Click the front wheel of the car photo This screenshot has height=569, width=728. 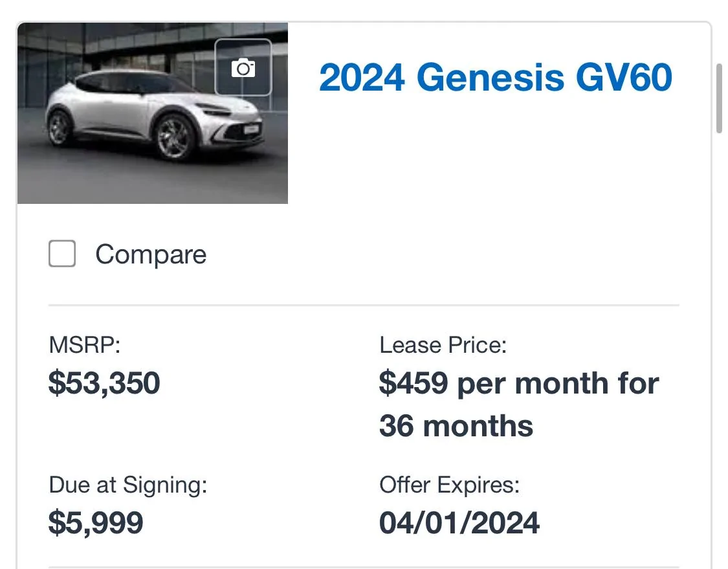(x=175, y=137)
